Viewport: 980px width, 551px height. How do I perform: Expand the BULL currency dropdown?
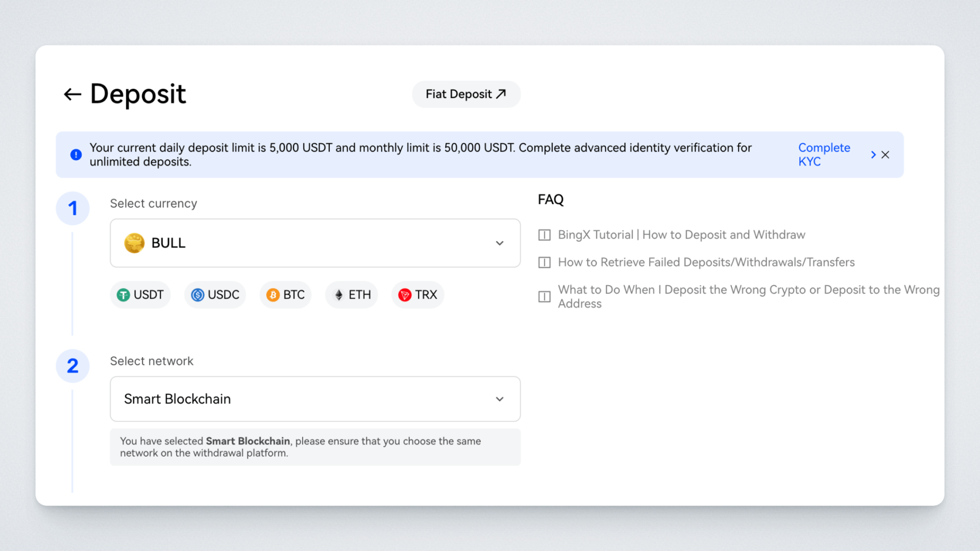315,243
